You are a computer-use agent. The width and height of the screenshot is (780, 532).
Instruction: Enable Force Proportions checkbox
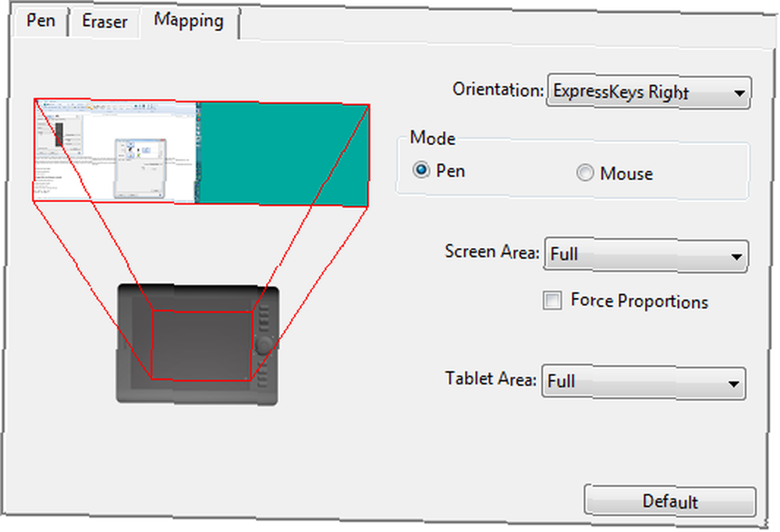pyautogui.click(x=552, y=300)
